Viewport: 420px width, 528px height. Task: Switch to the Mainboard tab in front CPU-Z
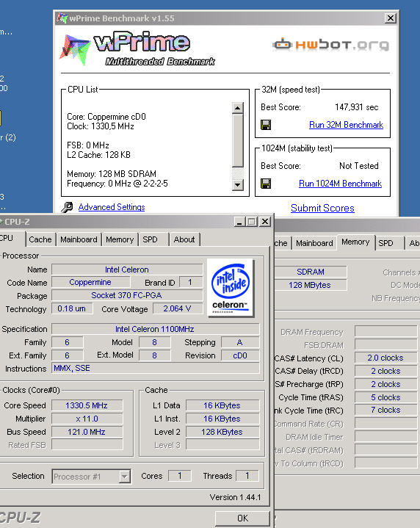(x=79, y=239)
